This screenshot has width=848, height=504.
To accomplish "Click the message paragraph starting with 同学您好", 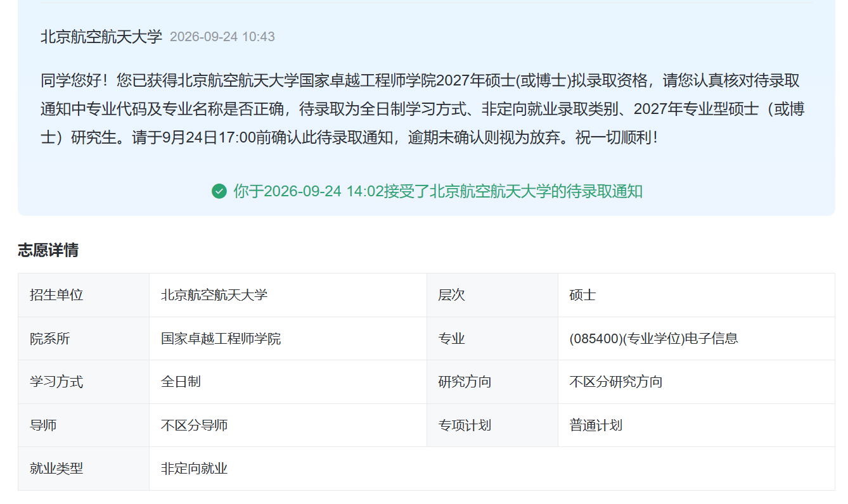I will click(423, 109).
